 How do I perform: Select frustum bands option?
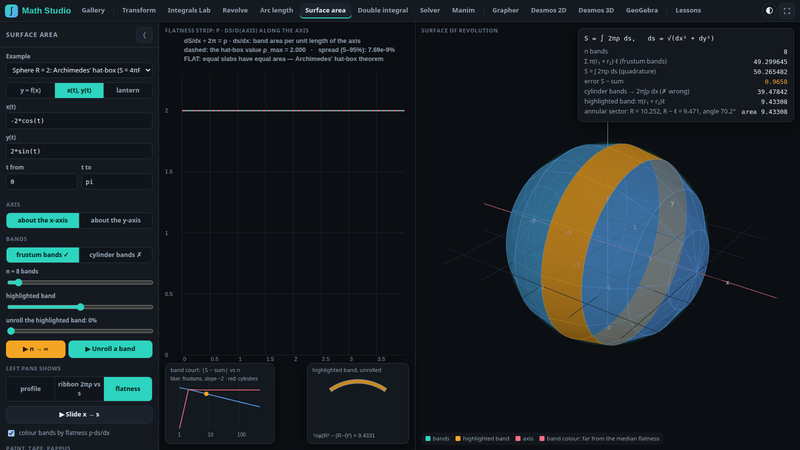coord(43,255)
